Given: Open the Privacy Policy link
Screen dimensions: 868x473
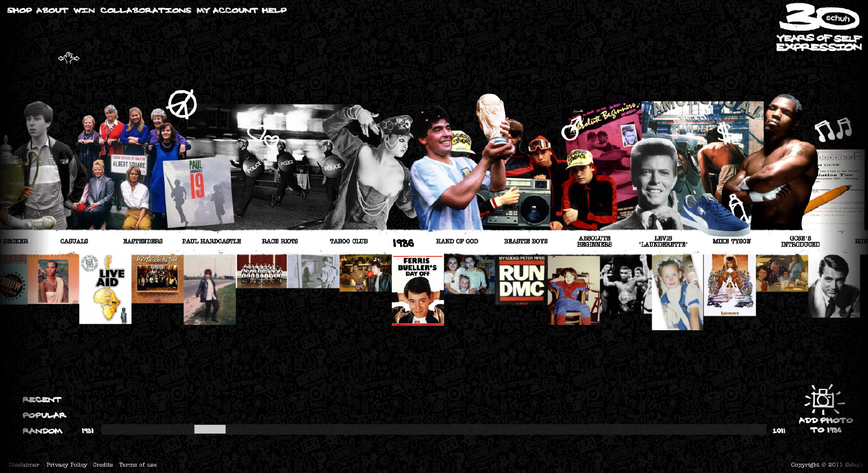Looking at the screenshot, I should pyautogui.click(x=67, y=465).
